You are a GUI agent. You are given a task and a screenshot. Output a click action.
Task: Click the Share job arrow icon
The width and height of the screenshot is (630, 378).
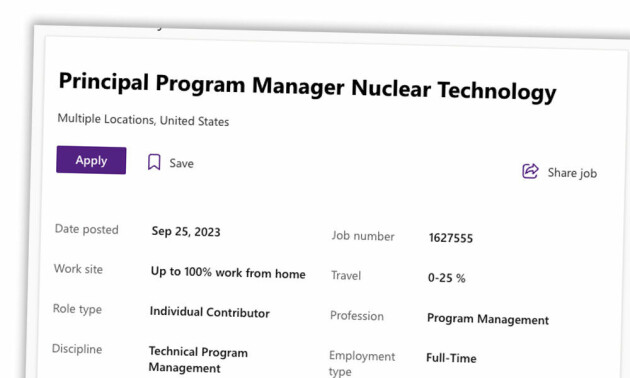(530, 171)
